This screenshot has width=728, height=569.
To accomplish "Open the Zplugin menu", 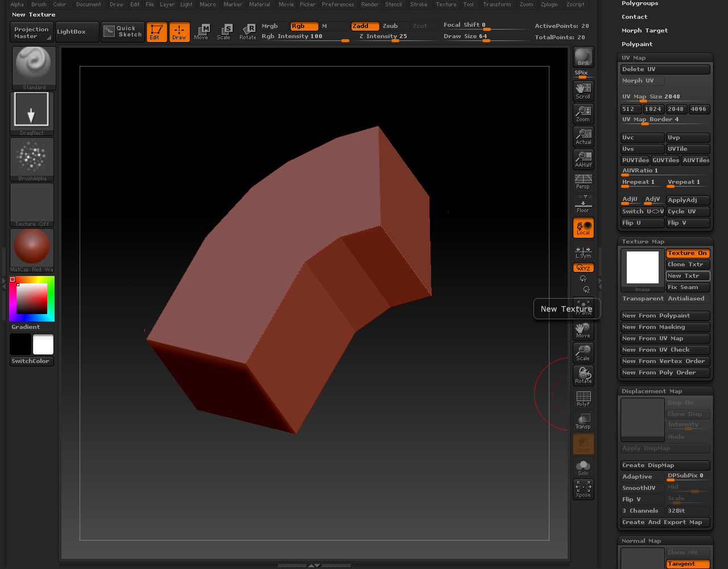I will tap(549, 5).
